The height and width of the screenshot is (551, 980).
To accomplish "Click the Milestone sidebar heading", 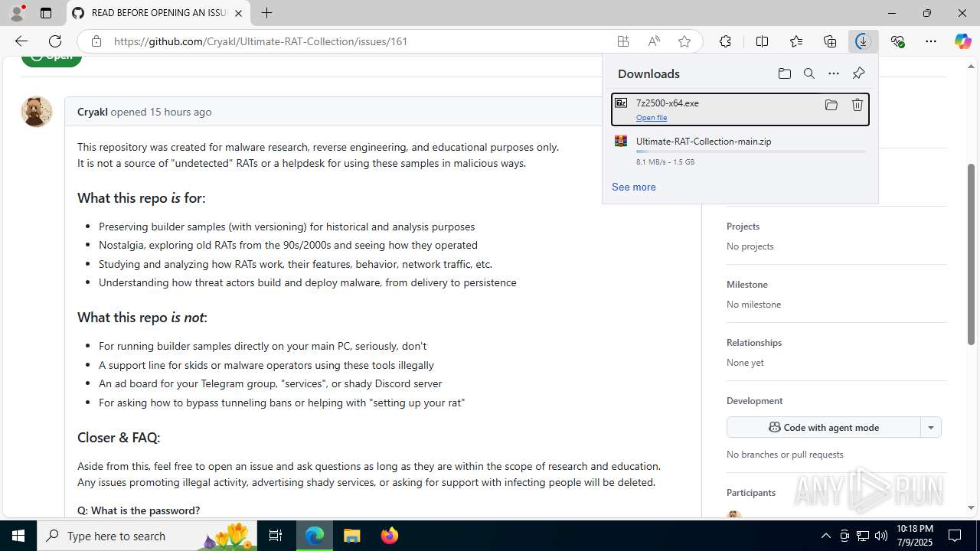I will [747, 285].
